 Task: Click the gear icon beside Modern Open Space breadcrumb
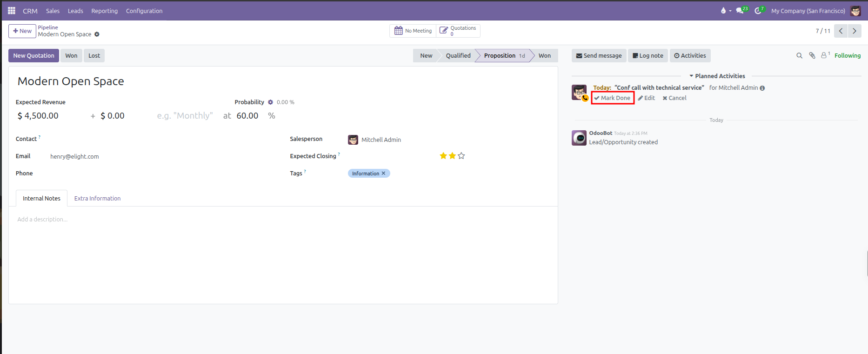[97, 34]
